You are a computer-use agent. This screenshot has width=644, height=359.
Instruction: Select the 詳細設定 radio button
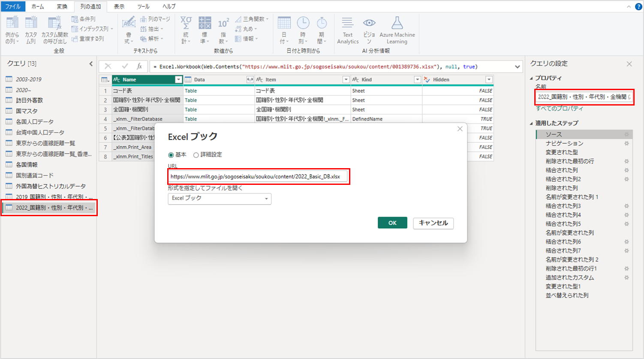[196, 155]
